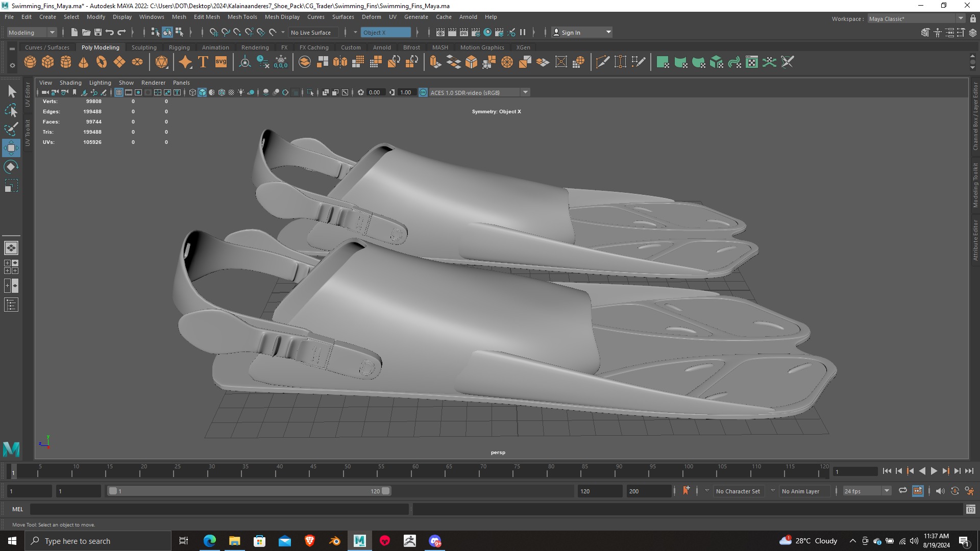Open Maya from the Windows taskbar
This screenshot has width=980, height=551.
(359, 541)
